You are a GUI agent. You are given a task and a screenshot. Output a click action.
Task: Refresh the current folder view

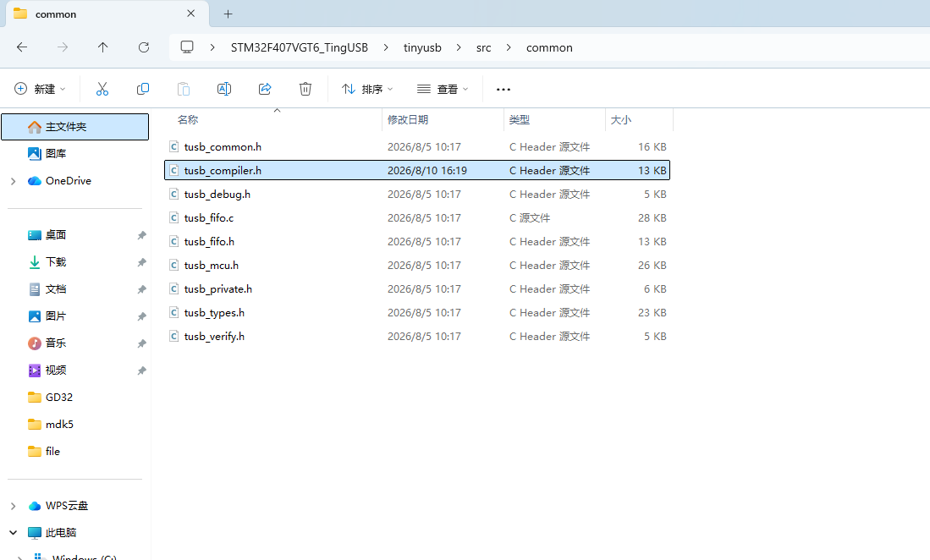coord(144,47)
